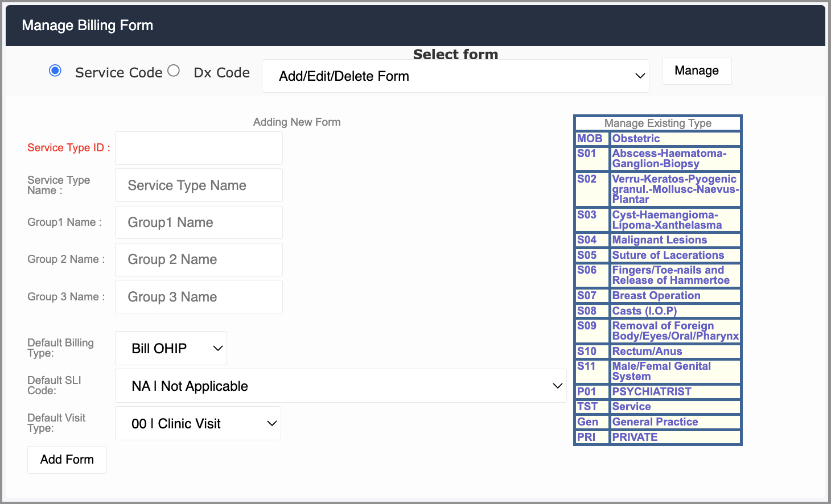831x504 pixels.
Task: Click the Group 2 Name input field
Action: [199, 259]
